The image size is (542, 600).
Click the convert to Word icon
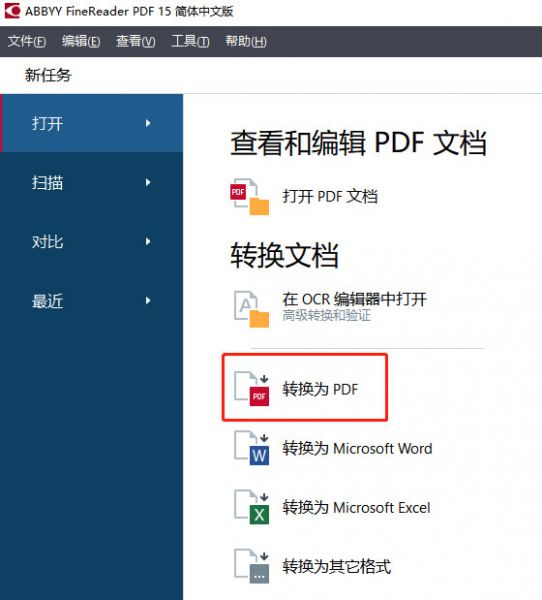251,448
